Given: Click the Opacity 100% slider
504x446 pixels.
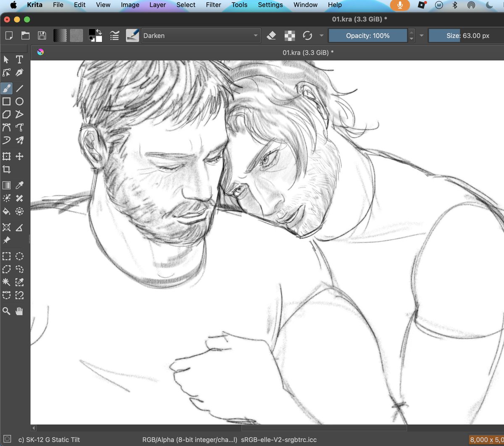Looking at the screenshot, I should [x=368, y=36].
